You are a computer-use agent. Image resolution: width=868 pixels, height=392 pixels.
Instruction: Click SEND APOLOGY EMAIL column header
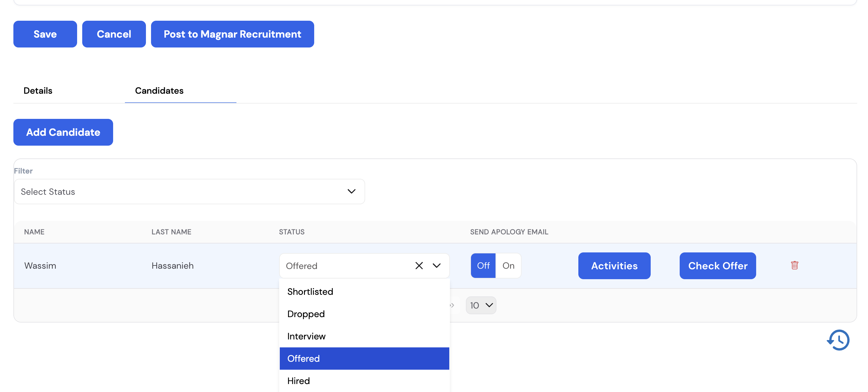tap(509, 232)
